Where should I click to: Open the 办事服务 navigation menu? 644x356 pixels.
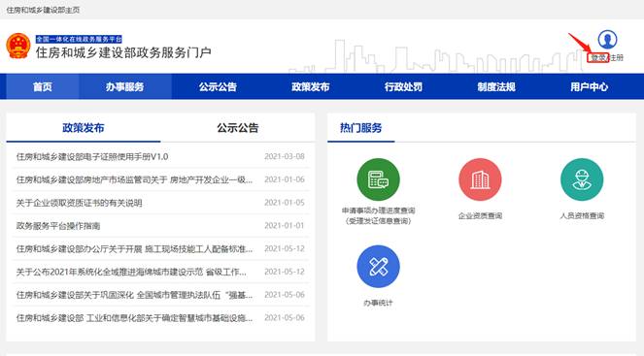tap(125, 86)
